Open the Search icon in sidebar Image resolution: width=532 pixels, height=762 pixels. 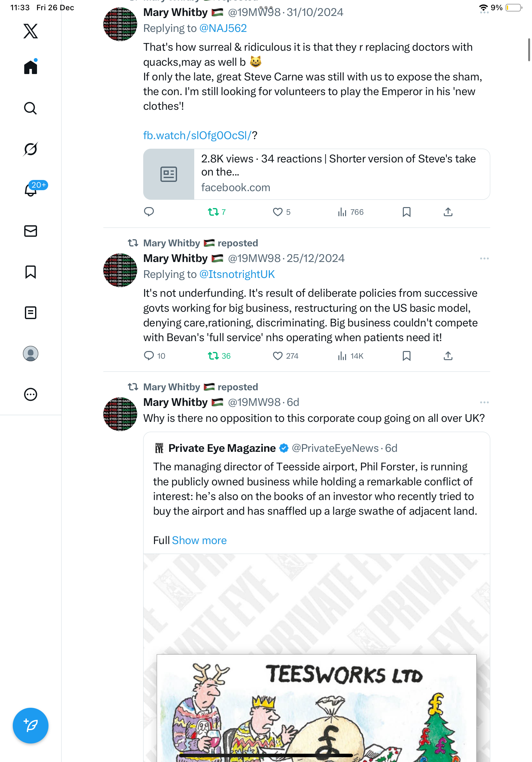point(31,108)
